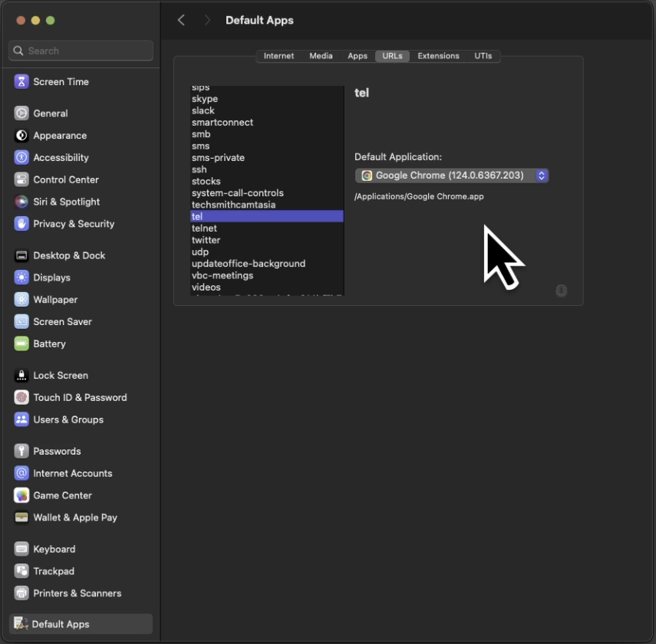Screen dimensions: 656x644
Task: Select the Default Apps sidebar icon
Action: click(x=21, y=624)
